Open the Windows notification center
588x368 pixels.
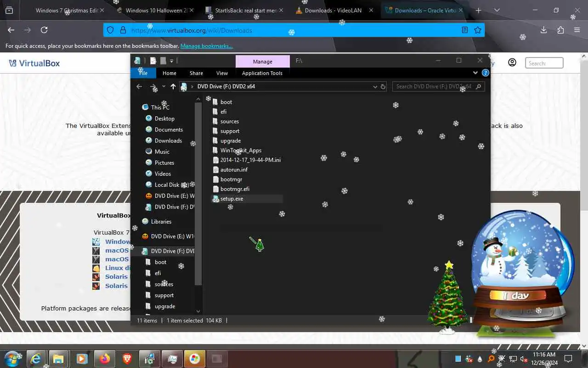point(568,359)
